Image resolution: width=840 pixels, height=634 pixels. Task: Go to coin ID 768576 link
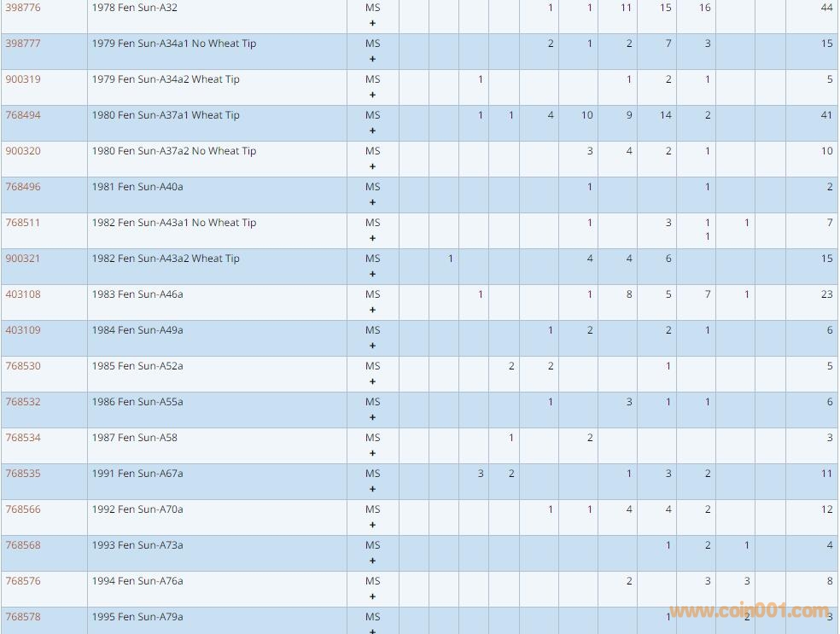23,581
